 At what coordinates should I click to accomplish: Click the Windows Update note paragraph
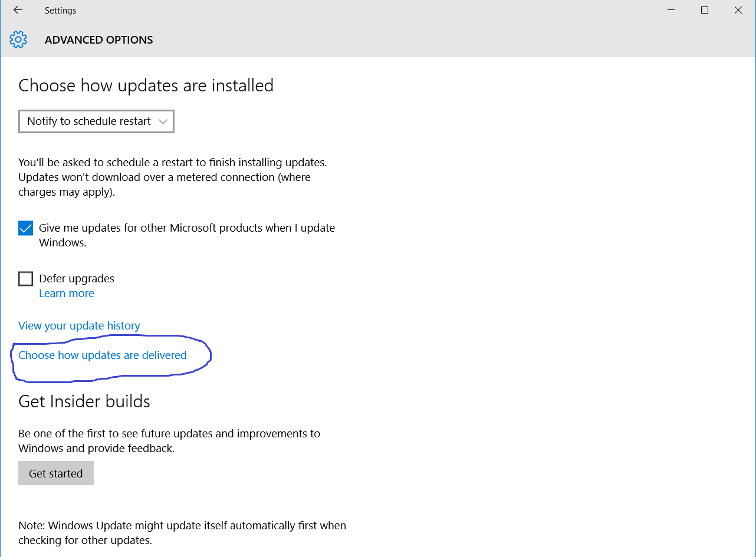182,533
